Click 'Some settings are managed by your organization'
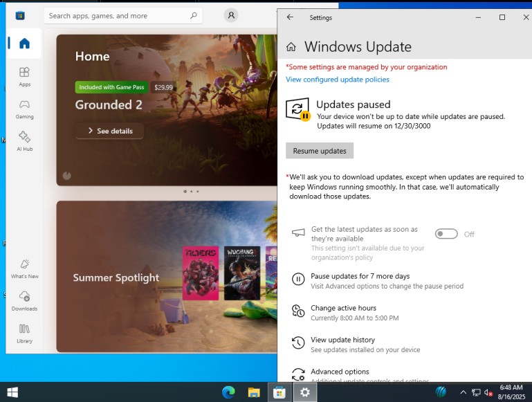The image size is (532, 402). pos(367,67)
